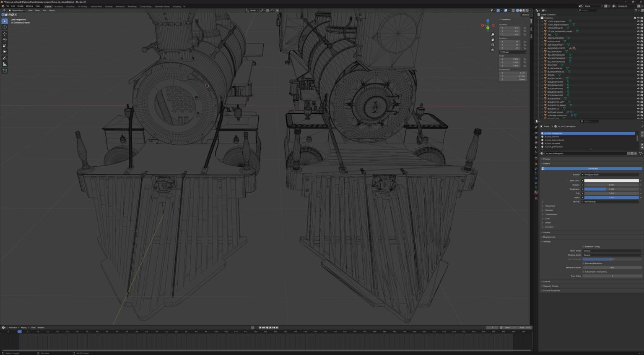Enable the Backface Culling checkbox

583,246
